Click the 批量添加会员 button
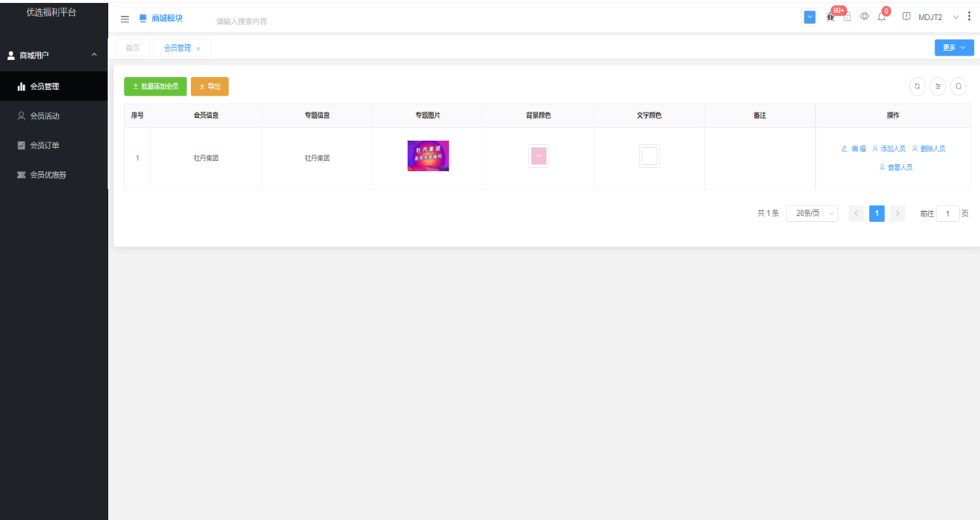The width and height of the screenshot is (980, 520). tap(155, 86)
